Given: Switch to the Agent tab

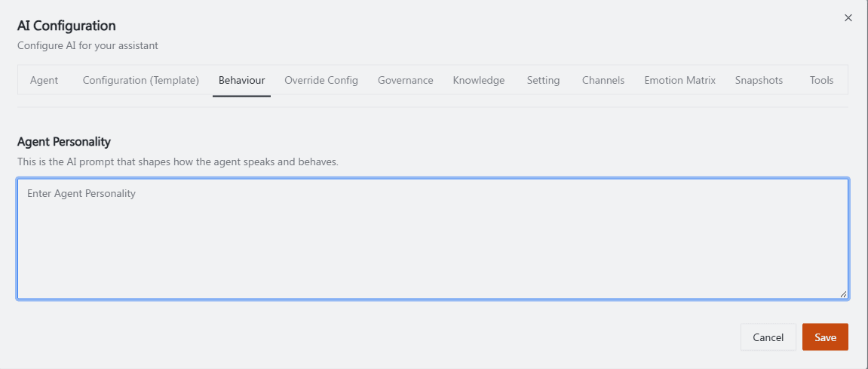Looking at the screenshot, I should point(44,80).
